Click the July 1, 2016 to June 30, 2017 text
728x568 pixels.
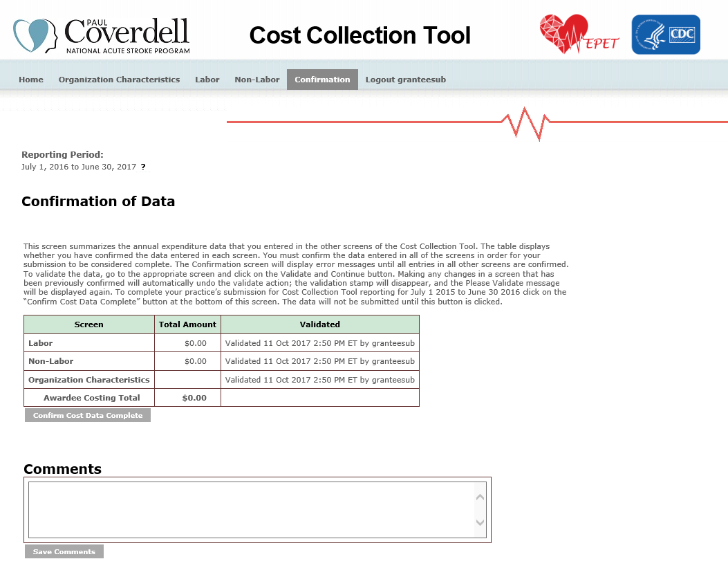point(79,167)
